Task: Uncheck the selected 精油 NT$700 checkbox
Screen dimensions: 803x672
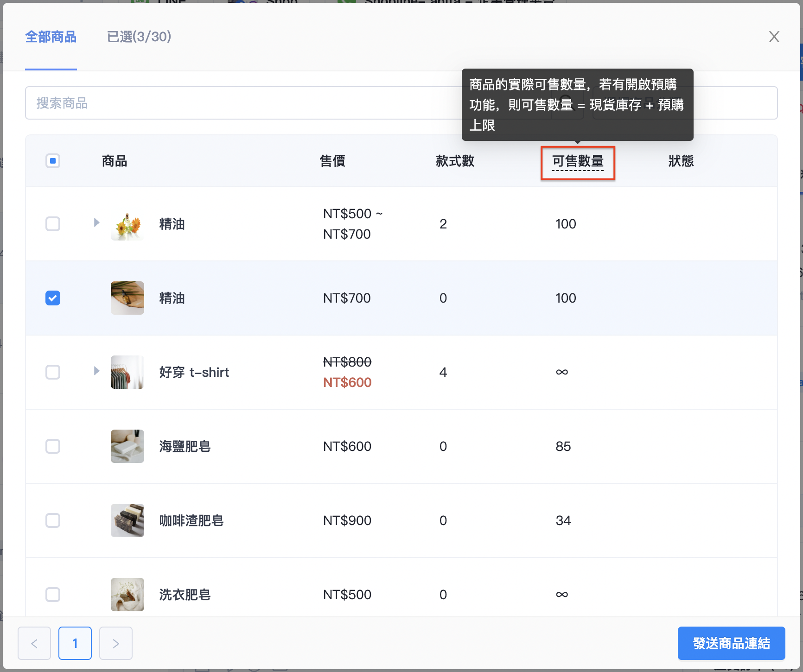Action: 53,298
